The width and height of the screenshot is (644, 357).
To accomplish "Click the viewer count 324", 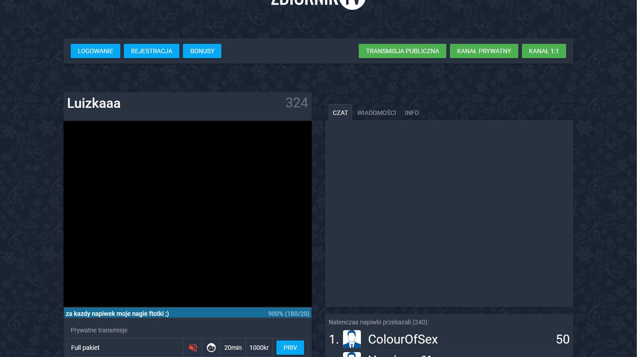I will [x=297, y=103].
